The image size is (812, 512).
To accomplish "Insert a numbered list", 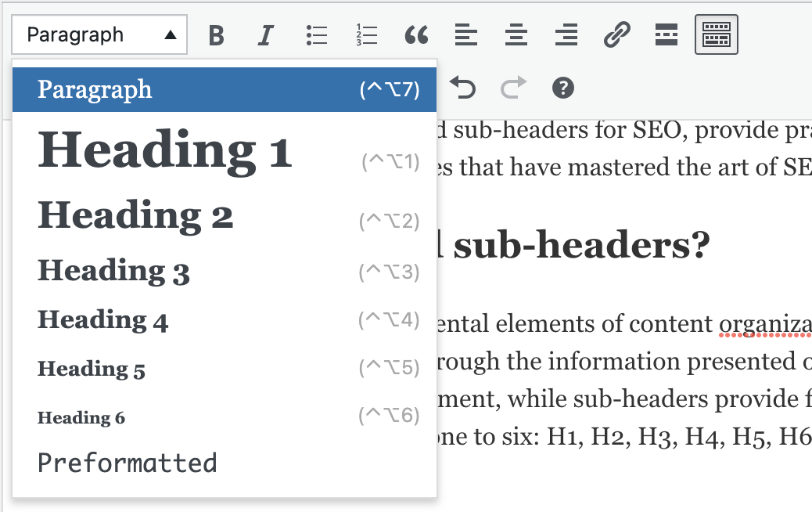I will 366,35.
